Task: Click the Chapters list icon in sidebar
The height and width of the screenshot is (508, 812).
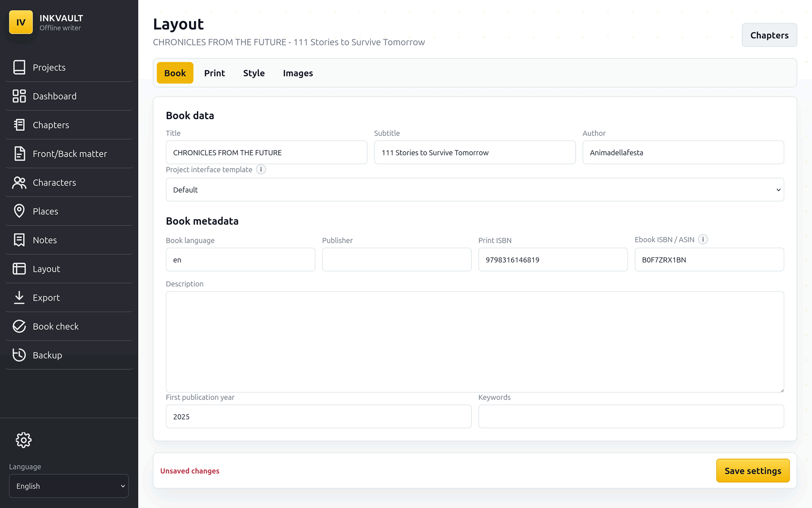Action: (19, 125)
